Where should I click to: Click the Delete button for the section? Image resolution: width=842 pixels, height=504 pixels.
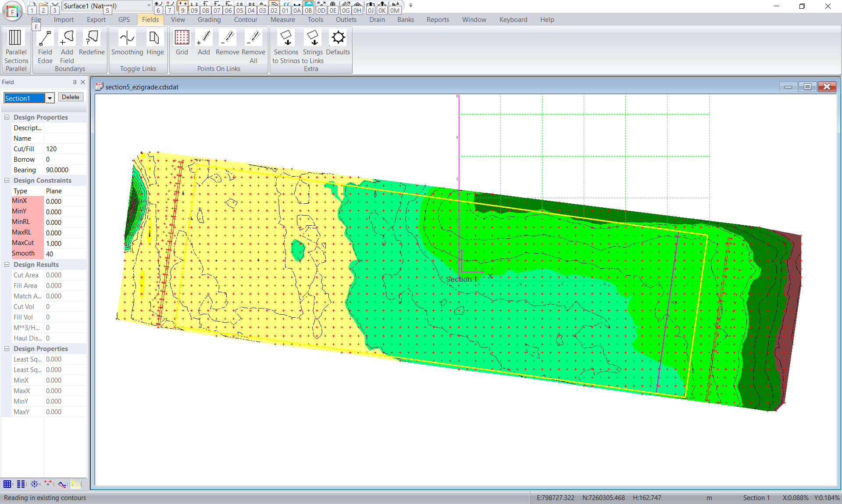point(70,97)
